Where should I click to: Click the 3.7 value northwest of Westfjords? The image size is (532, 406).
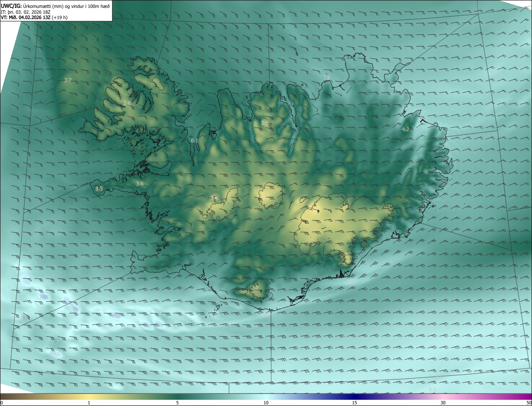pos(68,80)
